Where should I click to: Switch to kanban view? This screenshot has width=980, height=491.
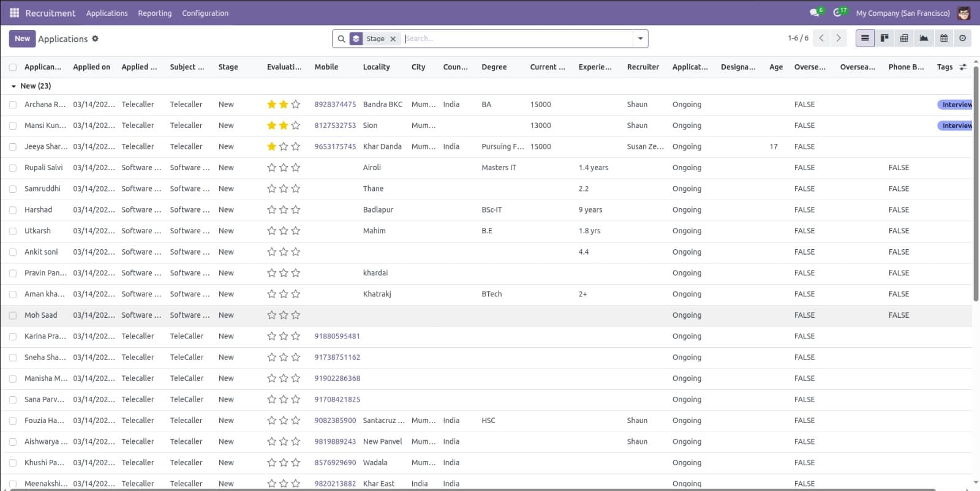(x=884, y=38)
